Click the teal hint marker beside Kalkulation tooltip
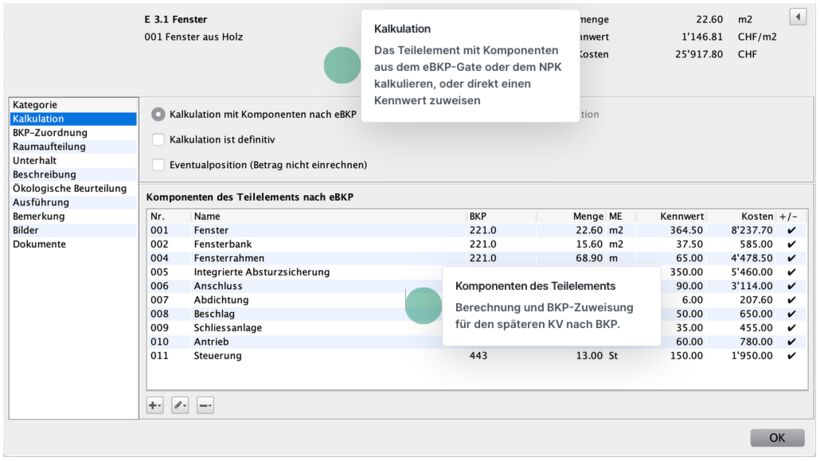 [343, 65]
